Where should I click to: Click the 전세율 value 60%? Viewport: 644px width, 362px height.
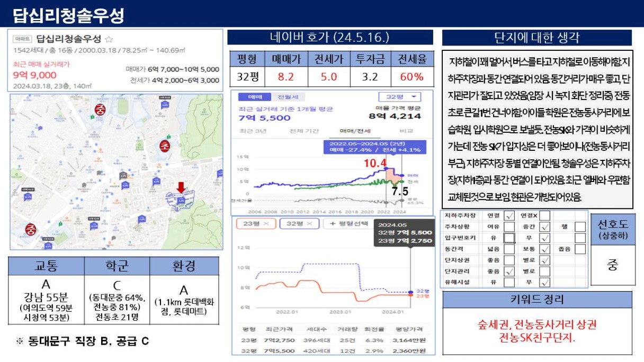pyautogui.click(x=412, y=77)
